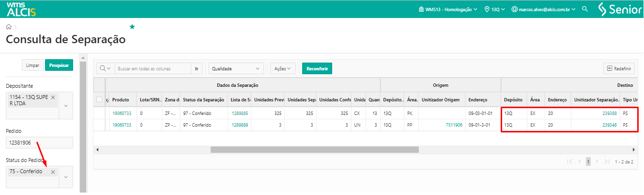This screenshot has height=195, width=644.
Task: Click the scroll right arrow of the grid
Action: tap(634, 150)
